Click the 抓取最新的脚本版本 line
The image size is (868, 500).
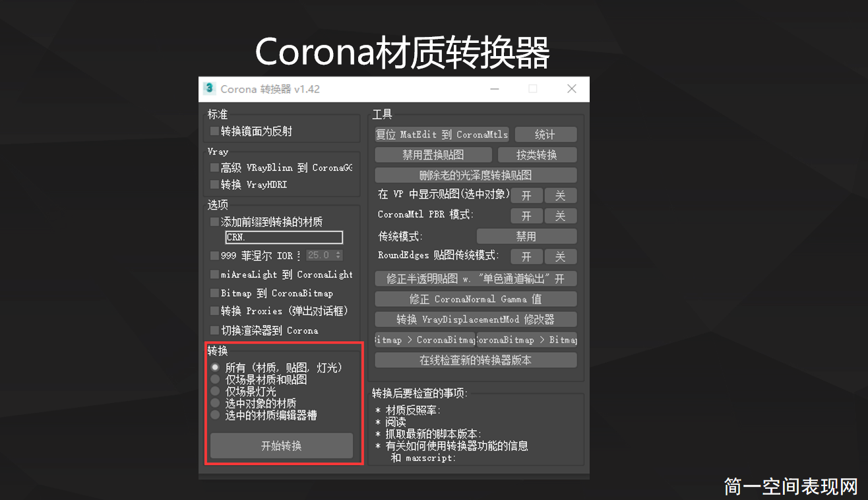(428, 434)
